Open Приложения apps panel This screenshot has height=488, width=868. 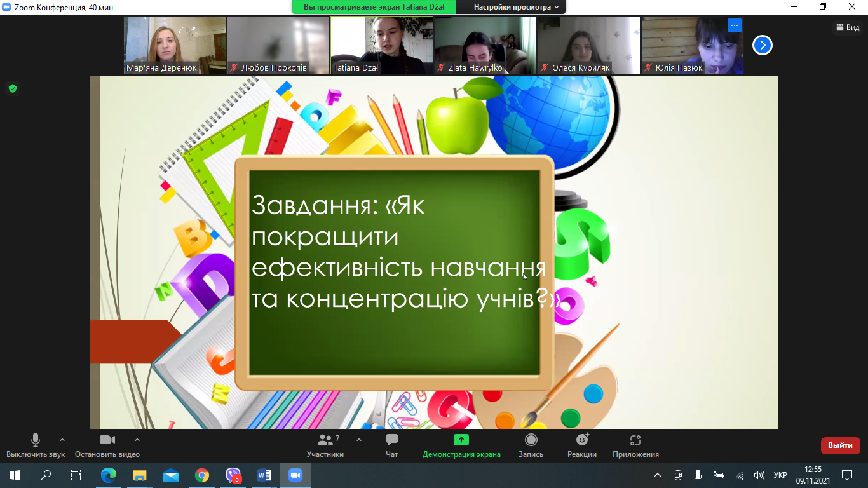[635, 445]
